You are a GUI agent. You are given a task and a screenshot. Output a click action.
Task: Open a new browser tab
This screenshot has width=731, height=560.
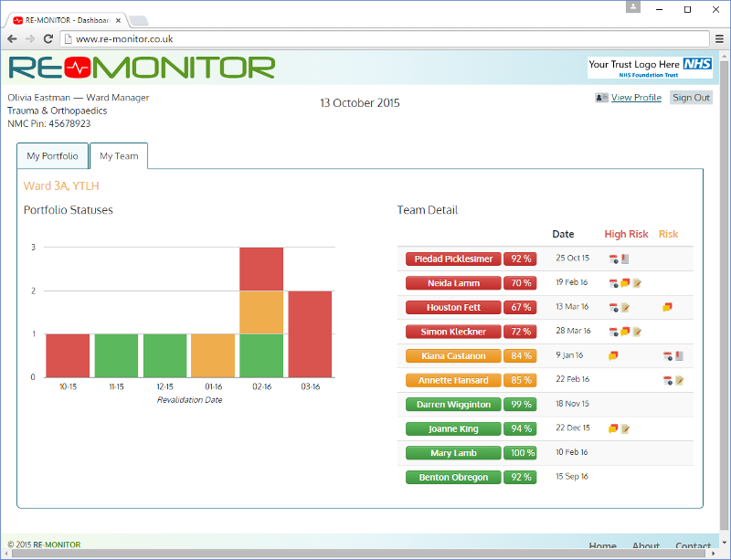click(139, 20)
